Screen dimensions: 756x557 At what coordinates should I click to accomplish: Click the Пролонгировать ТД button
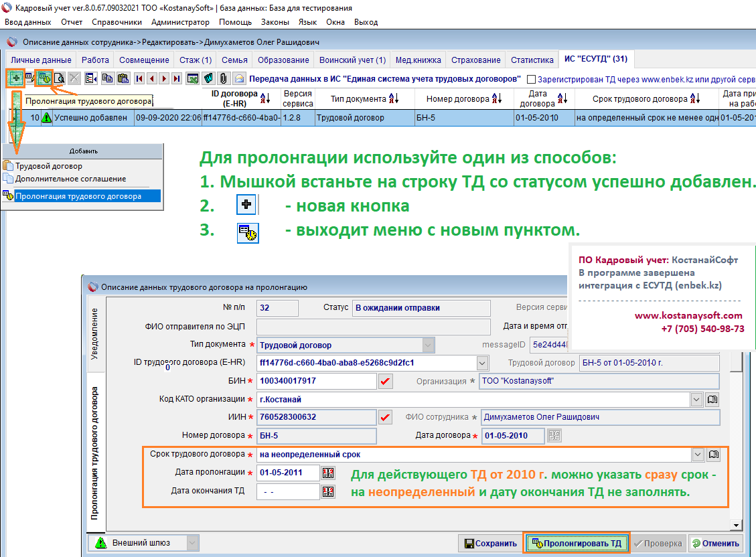(576, 544)
